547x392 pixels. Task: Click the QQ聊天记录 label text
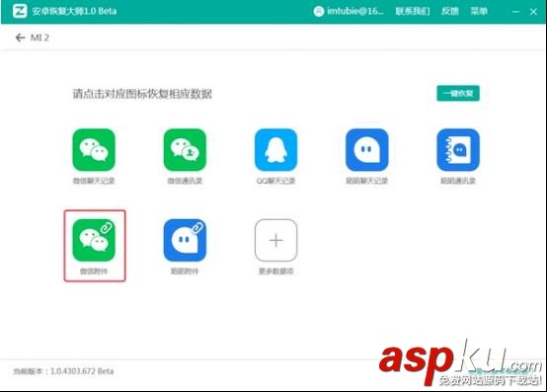[275, 181]
